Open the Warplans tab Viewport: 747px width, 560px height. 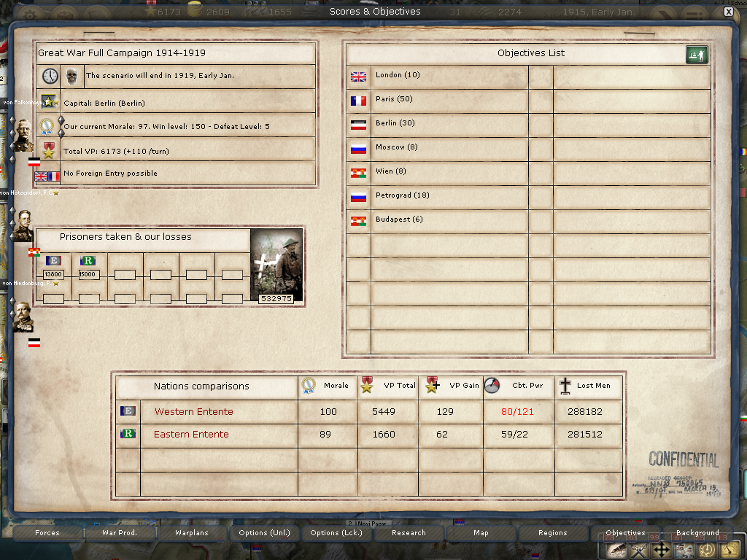coord(192,533)
